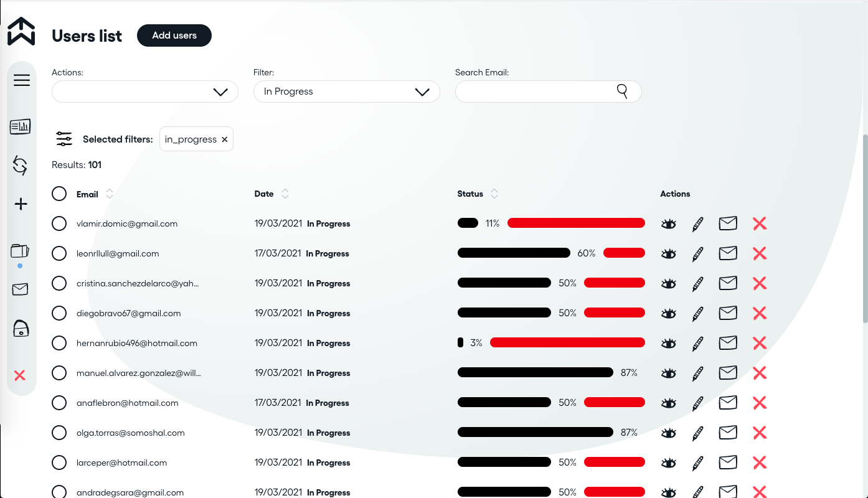Sort by Email column arrows
The width and height of the screenshot is (868, 498).
click(x=110, y=194)
